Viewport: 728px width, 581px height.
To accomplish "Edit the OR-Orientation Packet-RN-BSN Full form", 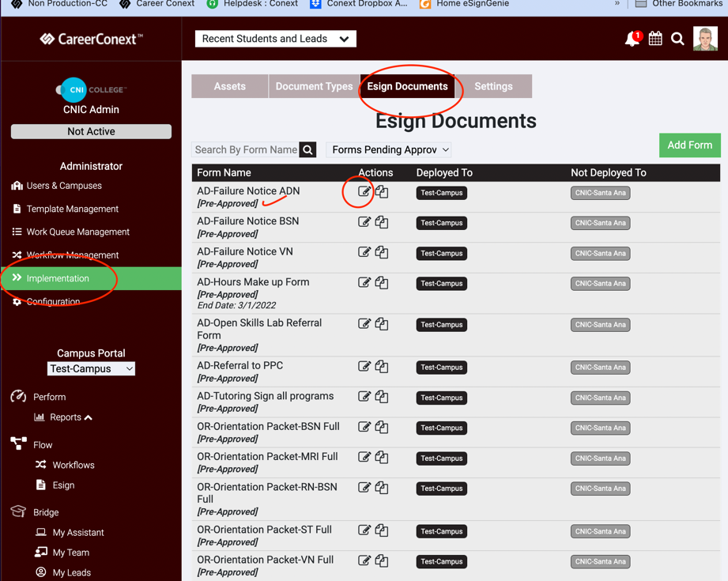I will point(364,488).
